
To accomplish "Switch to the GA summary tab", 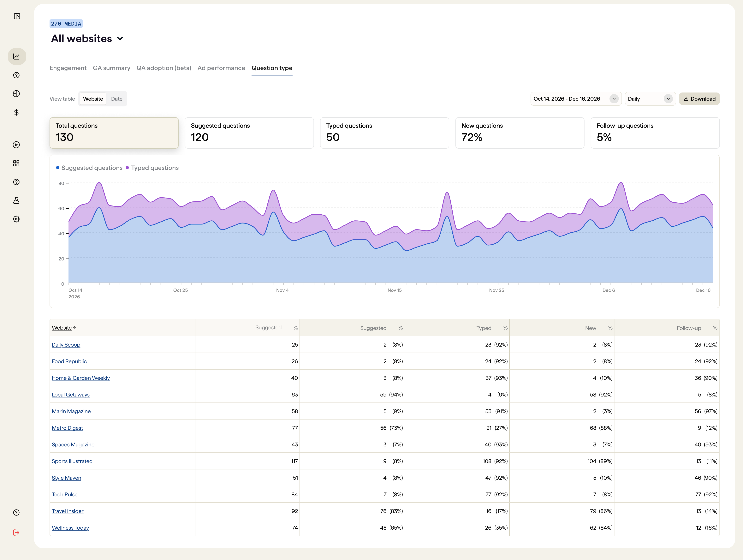I will pyautogui.click(x=111, y=68).
